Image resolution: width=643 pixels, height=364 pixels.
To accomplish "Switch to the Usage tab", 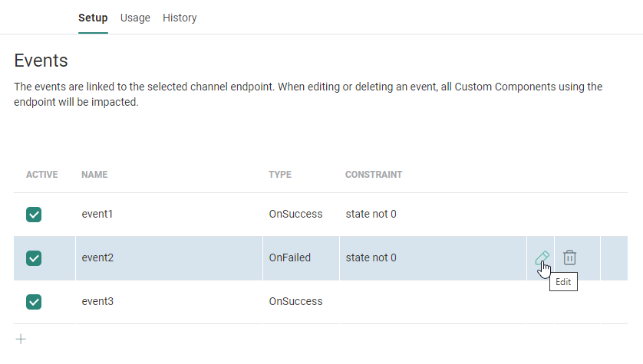I will [x=135, y=18].
